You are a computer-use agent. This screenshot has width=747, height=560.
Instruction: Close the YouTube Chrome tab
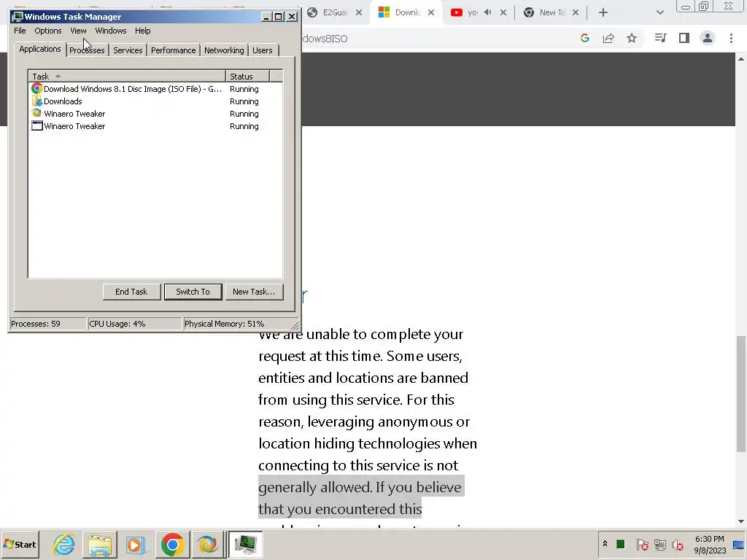click(x=503, y=12)
